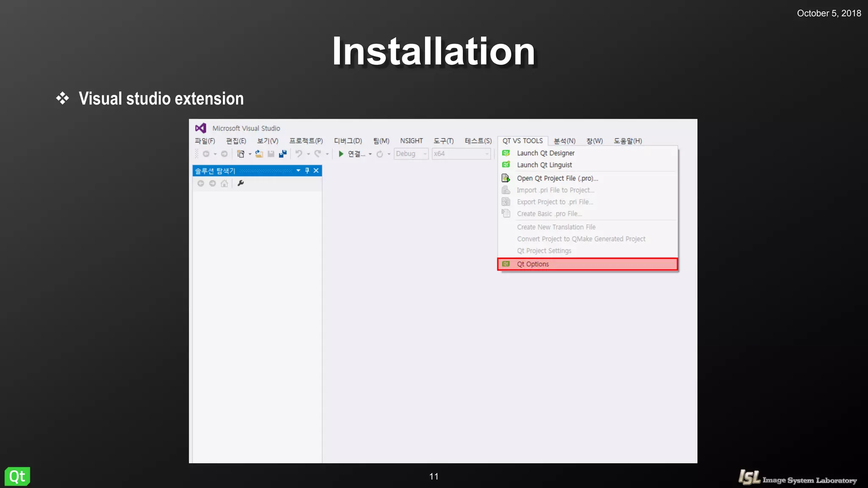The image size is (868, 488).
Task: Click the Undo arrow icon in the toolbar
Action: click(x=299, y=154)
